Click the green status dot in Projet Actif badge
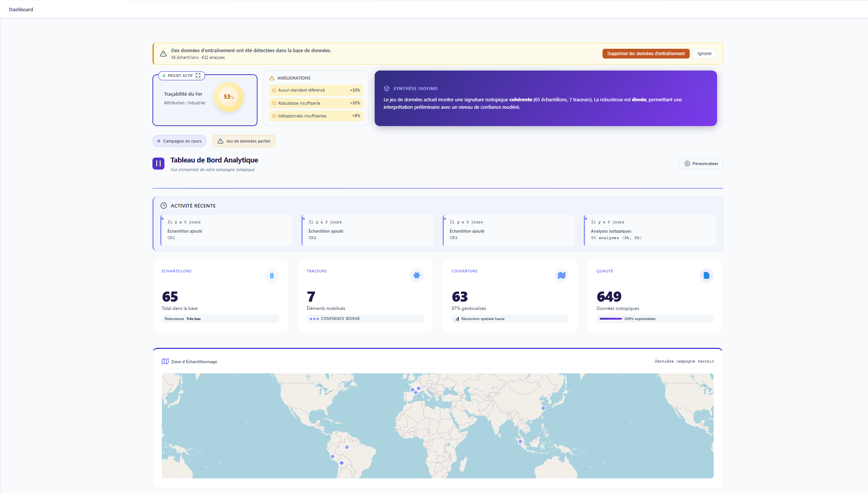868x493 pixels. point(164,75)
